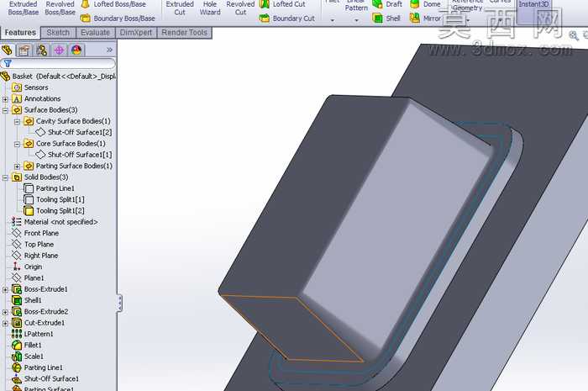Viewport: 588px width, 391px height.
Task: Open the ConfigurationManager tab icon
Action: coord(42,50)
